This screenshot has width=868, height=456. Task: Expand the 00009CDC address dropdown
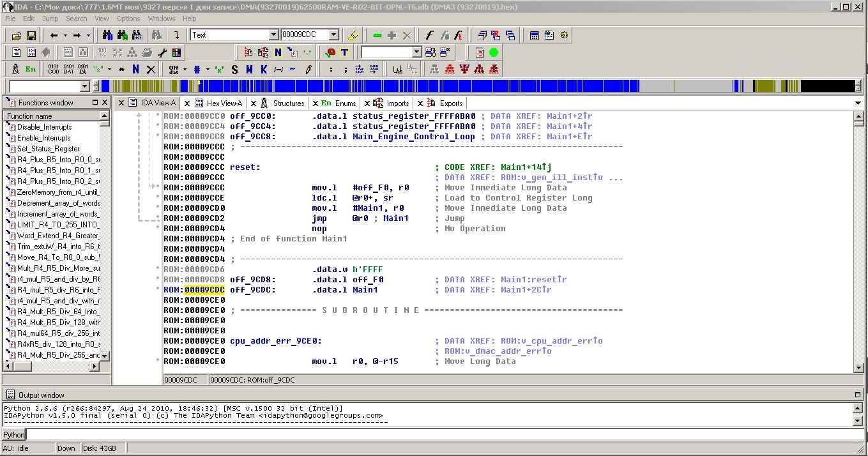(x=333, y=35)
